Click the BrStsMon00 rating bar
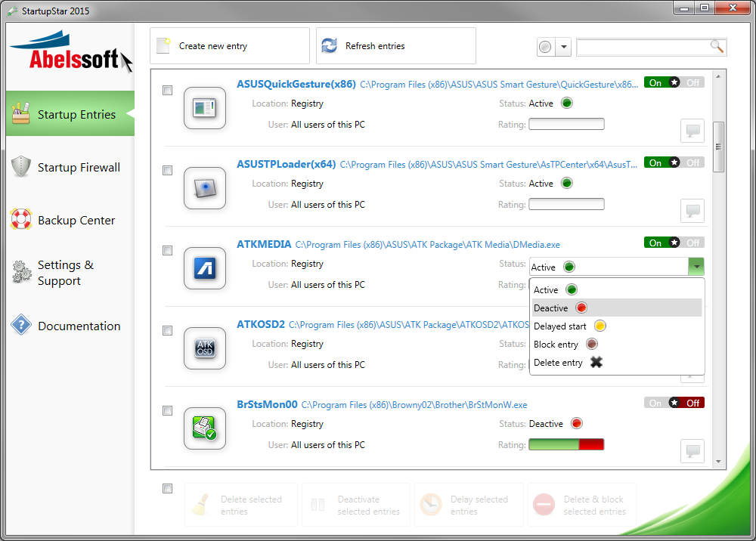 [x=566, y=445]
